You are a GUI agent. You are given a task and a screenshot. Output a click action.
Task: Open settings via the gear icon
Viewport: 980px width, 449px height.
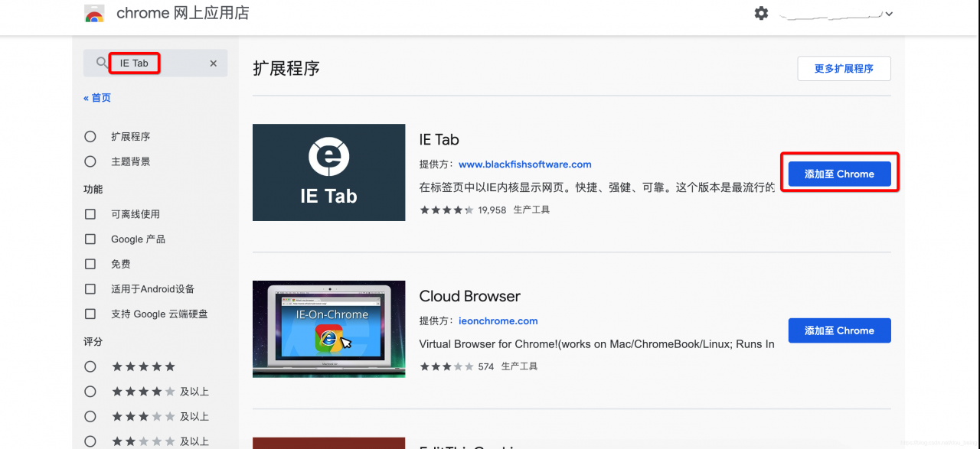click(761, 13)
